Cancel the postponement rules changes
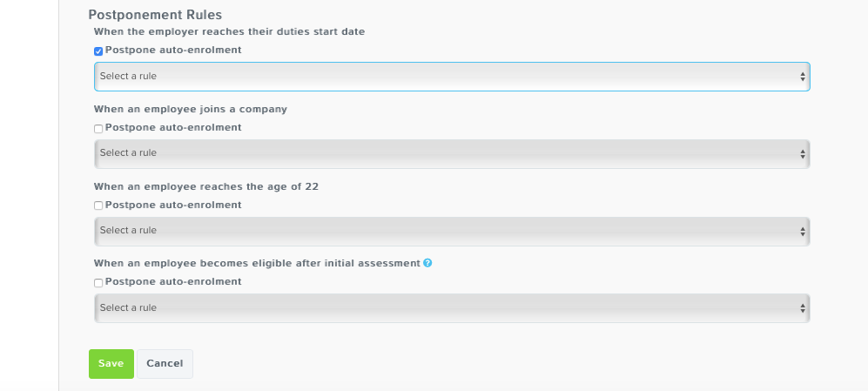 (165, 364)
